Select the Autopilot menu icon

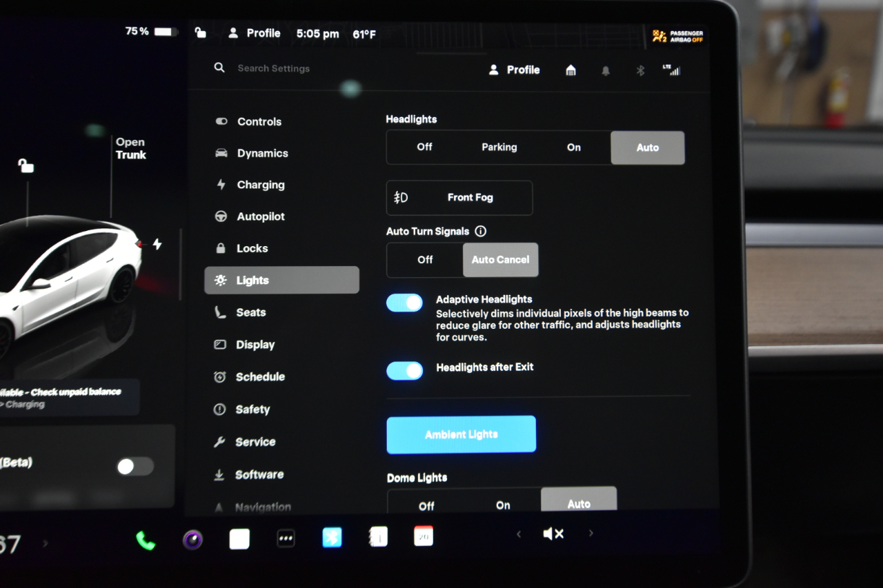coord(221,216)
